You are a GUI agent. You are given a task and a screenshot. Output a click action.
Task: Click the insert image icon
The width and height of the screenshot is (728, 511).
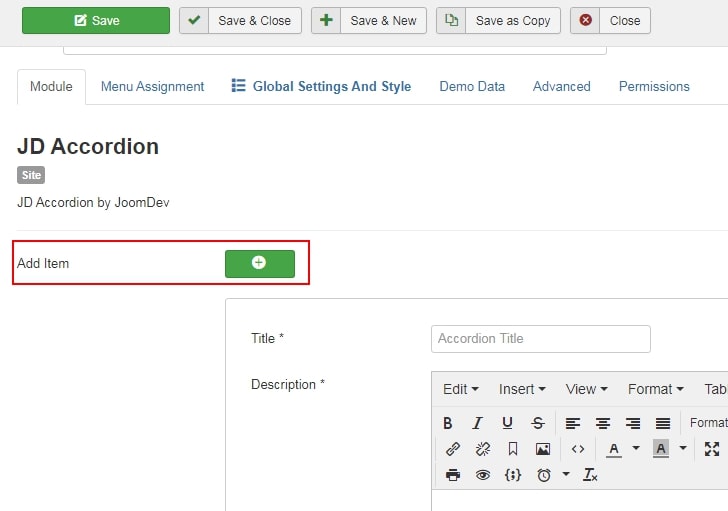[x=543, y=449]
